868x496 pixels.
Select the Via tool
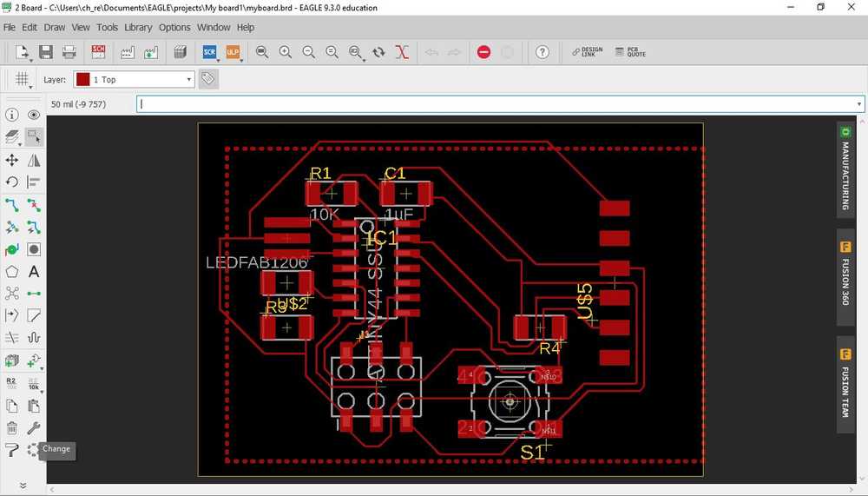[x=11, y=250]
